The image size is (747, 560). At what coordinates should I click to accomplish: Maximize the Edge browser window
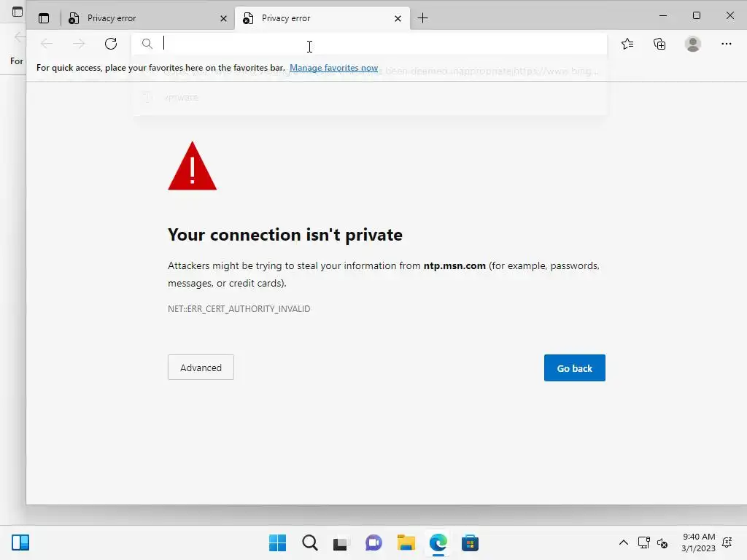[x=696, y=16]
